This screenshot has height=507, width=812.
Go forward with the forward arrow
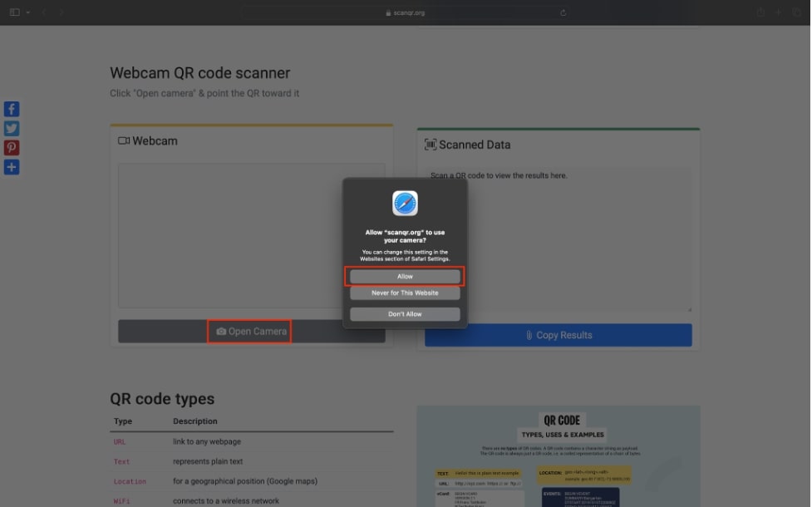tap(62, 12)
